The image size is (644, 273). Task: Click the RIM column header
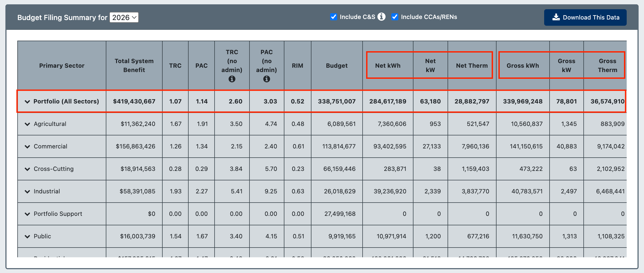click(297, 66)
